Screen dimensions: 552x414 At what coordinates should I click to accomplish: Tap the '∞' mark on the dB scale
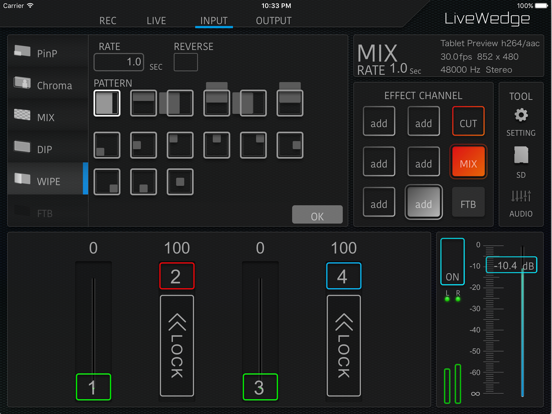475,394
